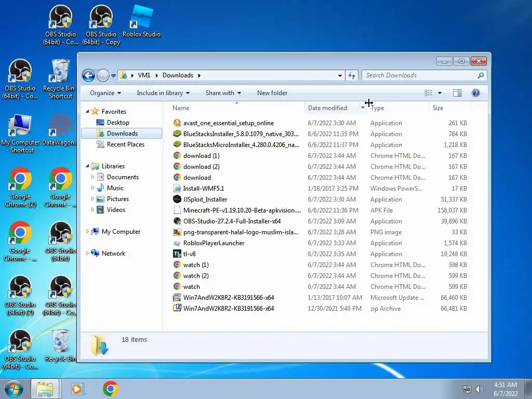Click the taskbar clock showing 4:51 AM

pos(506,389)
